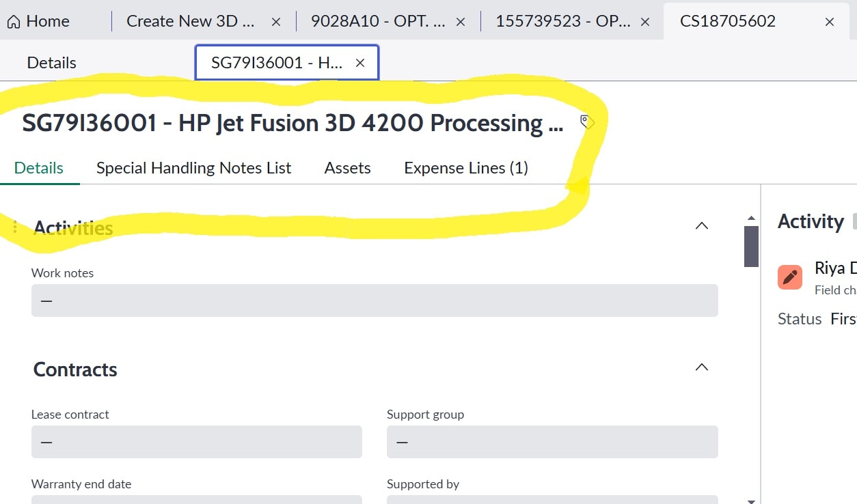Click the record title SG79I36001 heading
857x504 pixels.
click(293, 123)
